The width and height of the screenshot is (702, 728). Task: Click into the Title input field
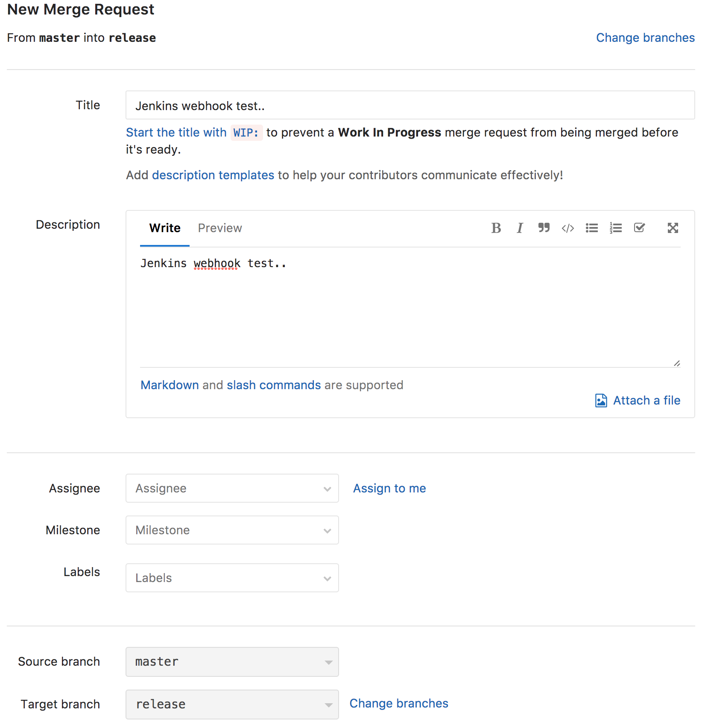click(x=410, y=105)
